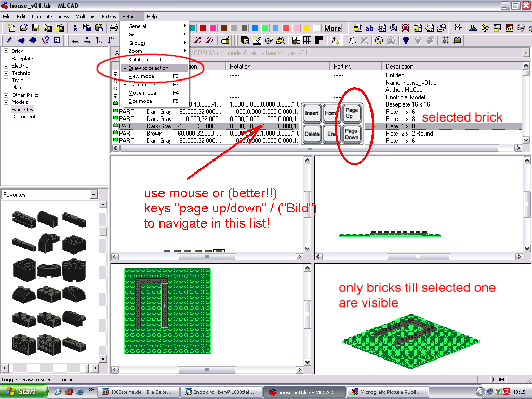
Task: Expand the Baseplate tree node
Action: click(x=6, y=59)
